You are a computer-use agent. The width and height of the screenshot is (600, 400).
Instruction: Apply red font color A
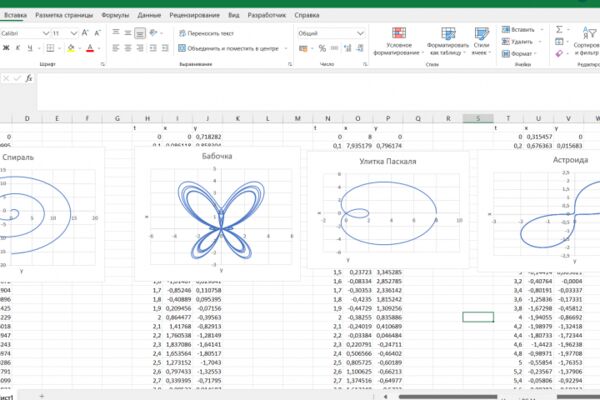pos(90,48)
